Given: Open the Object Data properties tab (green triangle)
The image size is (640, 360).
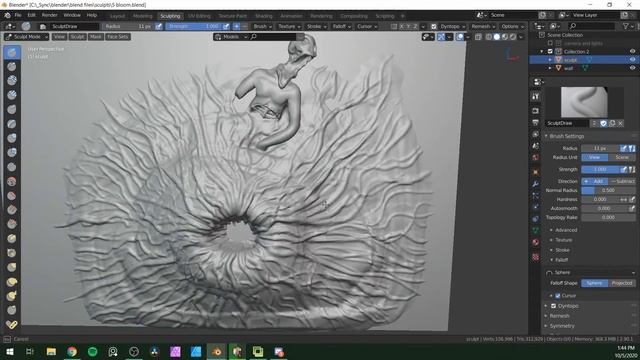Looking at the screenshot, I should coord(536,231).
